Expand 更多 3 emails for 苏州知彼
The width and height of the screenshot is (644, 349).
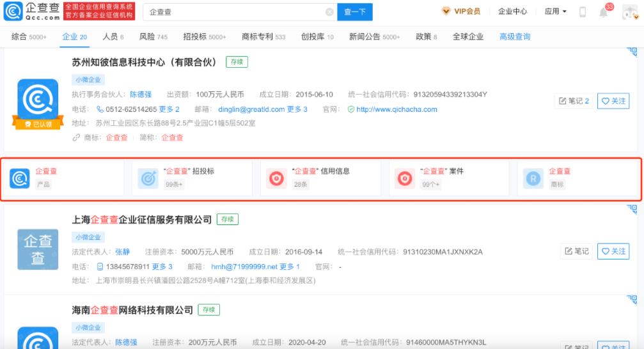click(297, 109)
